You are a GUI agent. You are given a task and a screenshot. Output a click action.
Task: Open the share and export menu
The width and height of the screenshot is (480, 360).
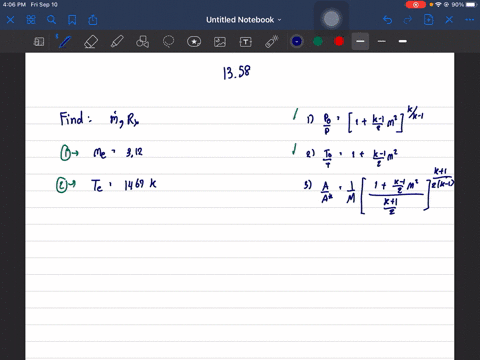tap(93, 20)
